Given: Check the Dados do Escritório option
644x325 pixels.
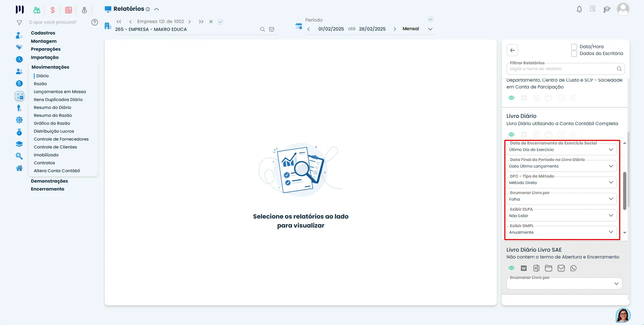Looking at the screenshot, I should click(574, 54).
